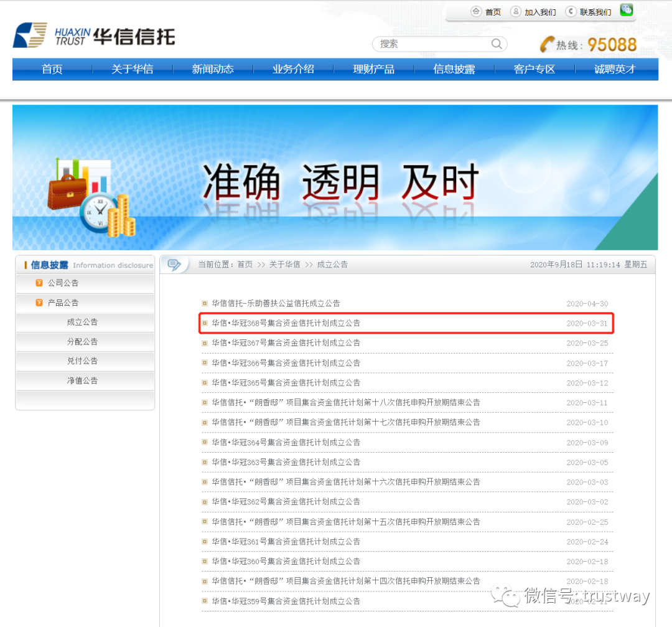672x627 pixels.
Task: Open 华信•华冠365号集合资金信托计划成立公告
Action: (286, 383)
